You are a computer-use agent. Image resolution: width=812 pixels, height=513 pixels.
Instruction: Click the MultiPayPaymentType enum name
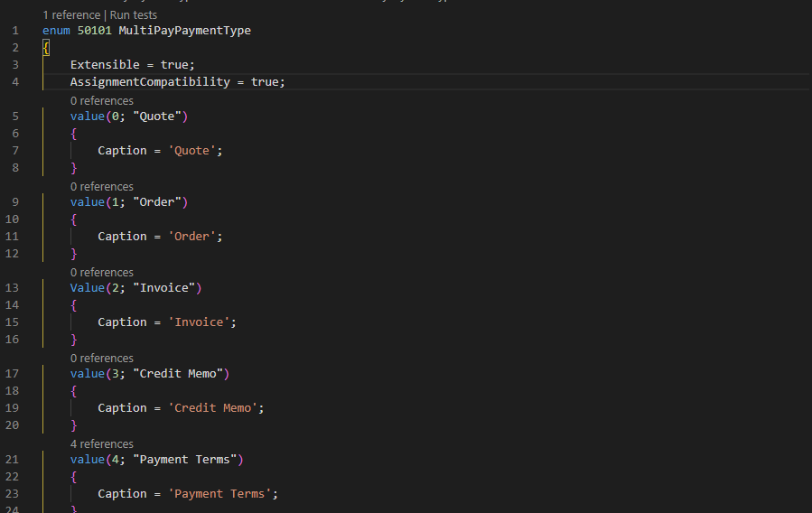(184, 31)
